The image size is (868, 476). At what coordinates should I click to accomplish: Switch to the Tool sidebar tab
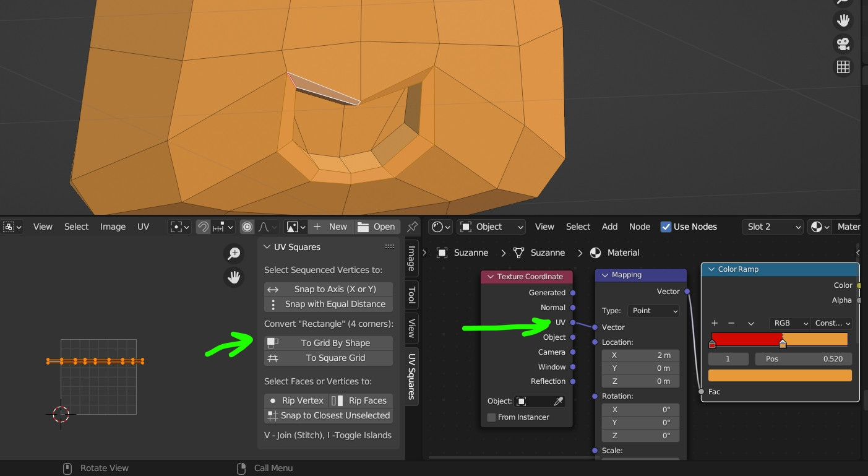[411, 295]
